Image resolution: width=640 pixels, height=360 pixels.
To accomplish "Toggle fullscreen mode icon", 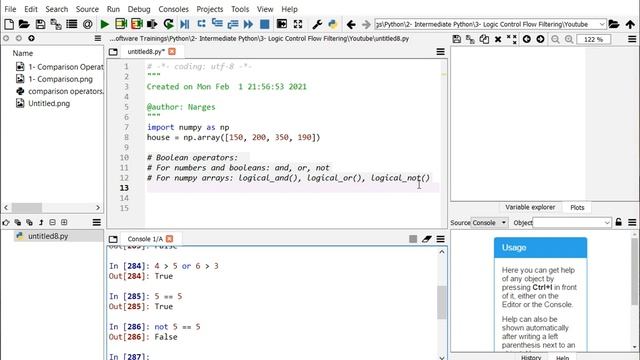I will pyautogui.click(x=298, y=24).
